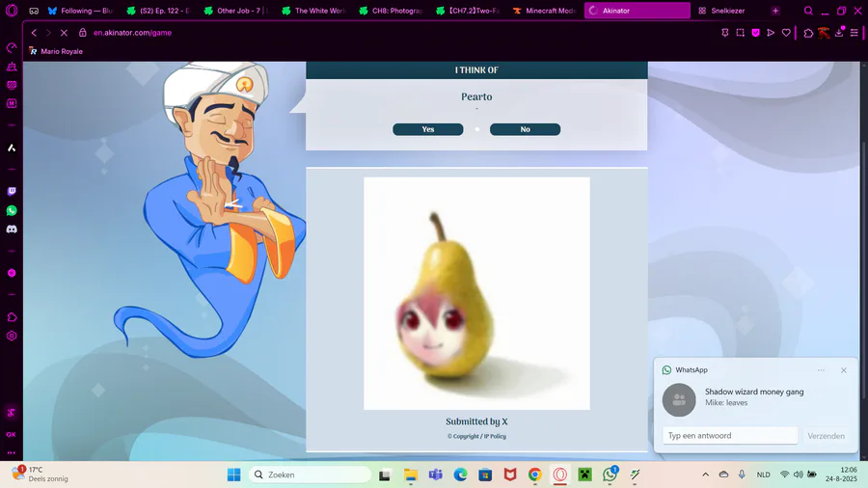Open the Pearto pear character image
Viewport: 868px width, 488px height.
pyautogui.click(x=476, y=293)
